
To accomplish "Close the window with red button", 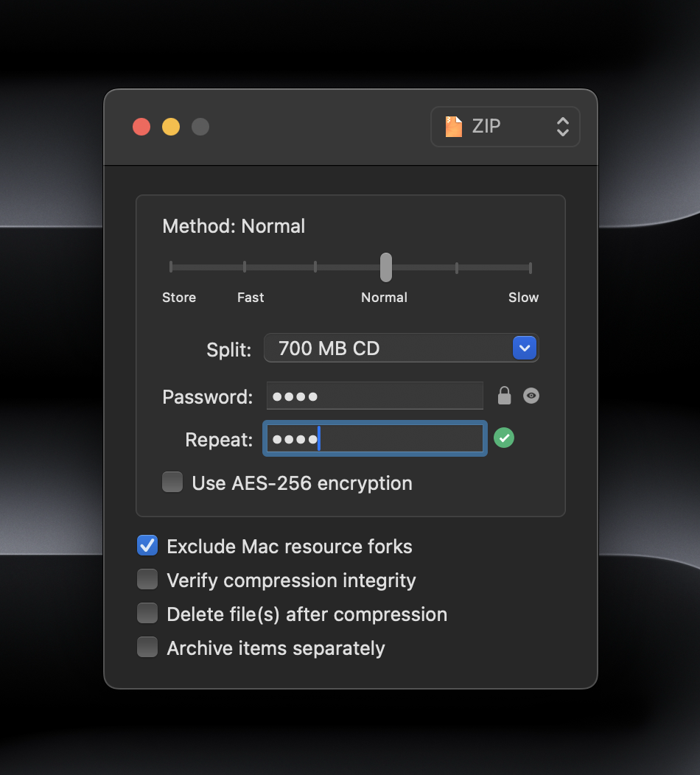I will [141, 127].
